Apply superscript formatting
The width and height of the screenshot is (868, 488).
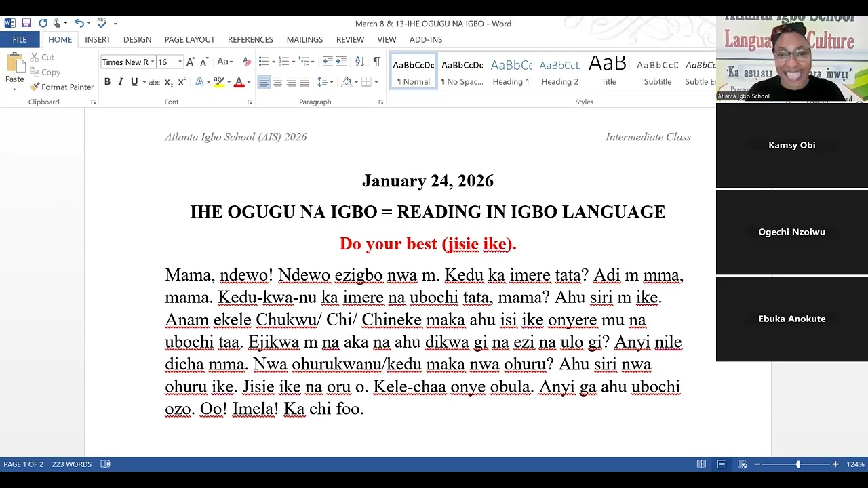point(182,82)
